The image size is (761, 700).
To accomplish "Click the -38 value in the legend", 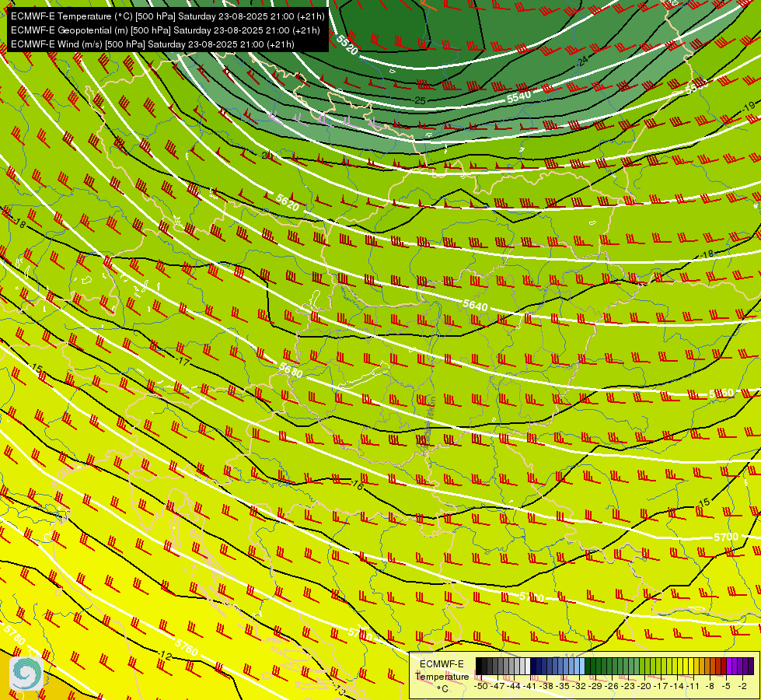I will click(x=546, y=687).
